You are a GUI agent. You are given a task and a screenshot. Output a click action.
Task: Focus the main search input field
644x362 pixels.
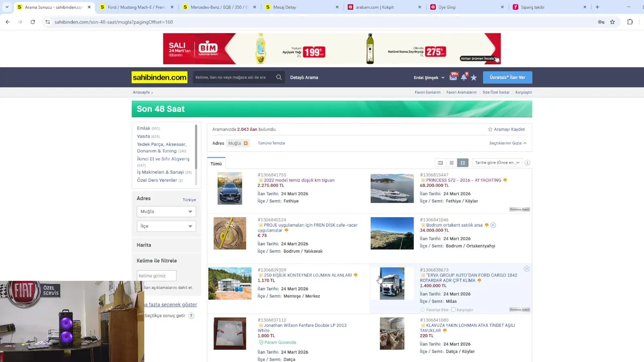point(234,77)
